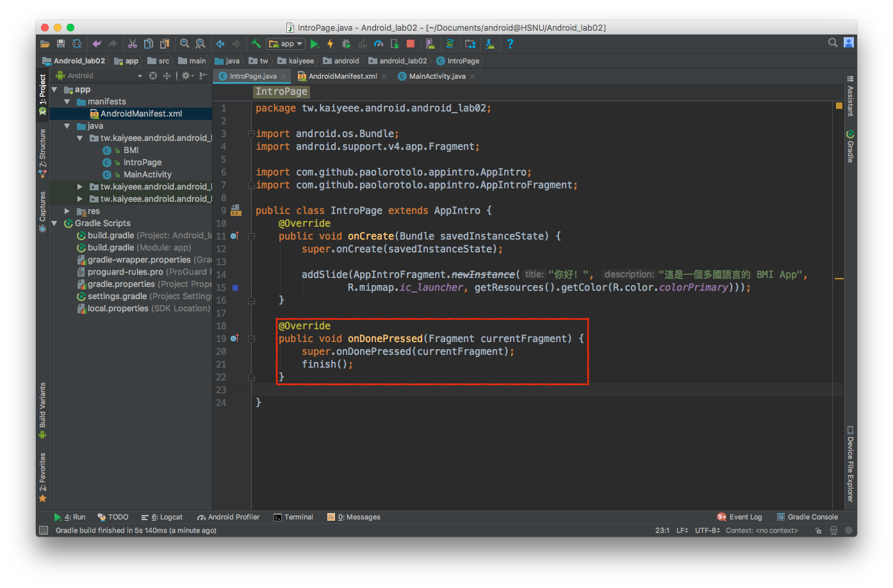Click related XML file gutter icon on line 9
This screenshot has width=893, height=588.
[236, 210]
